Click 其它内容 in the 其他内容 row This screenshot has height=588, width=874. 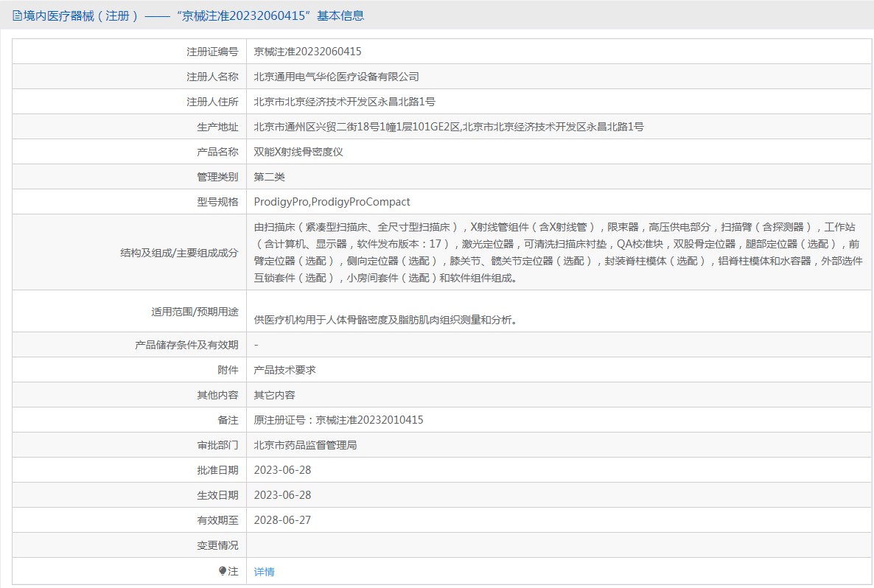274,395
